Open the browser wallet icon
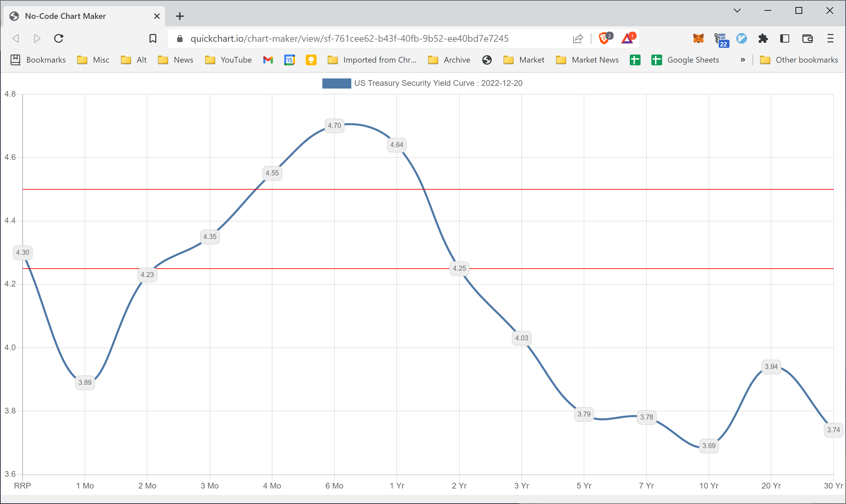Viewport: 846px width, 504px height. pyautogui.click(x=807, y=38)
